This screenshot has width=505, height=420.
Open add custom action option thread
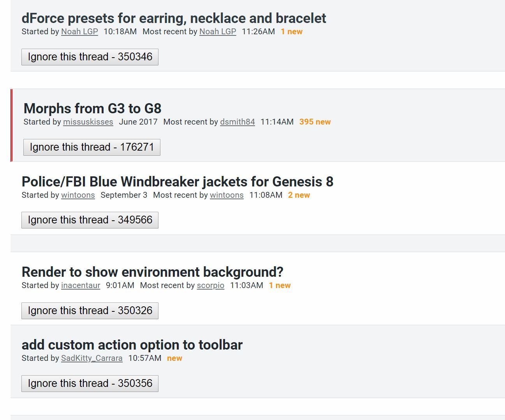tap(132, 345)
